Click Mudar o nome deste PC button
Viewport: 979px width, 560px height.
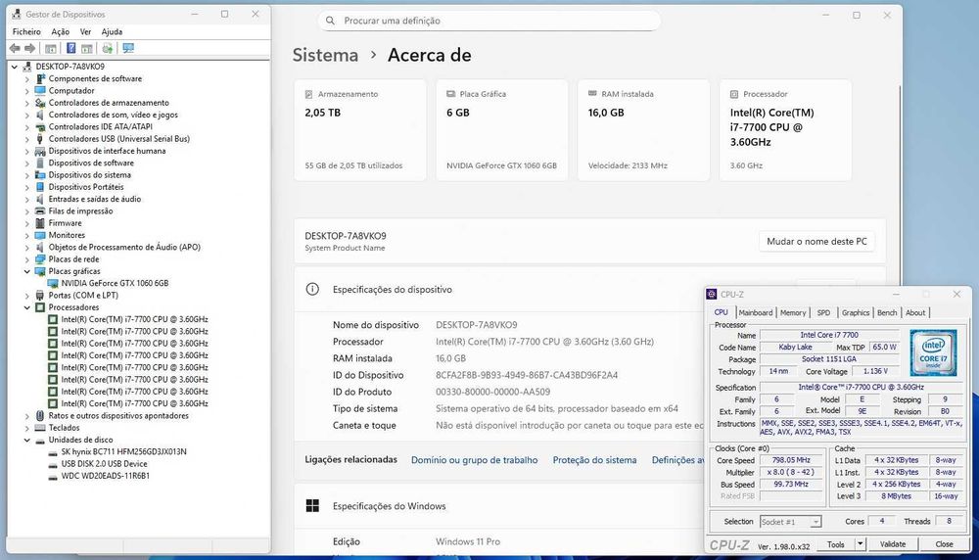[816, 242]
